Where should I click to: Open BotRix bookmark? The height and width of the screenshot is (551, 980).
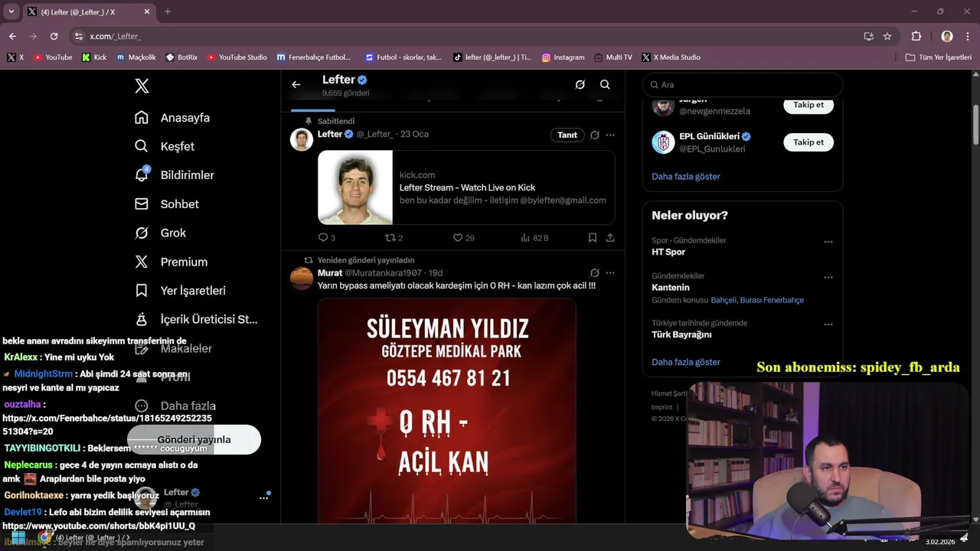click(181, 57)
